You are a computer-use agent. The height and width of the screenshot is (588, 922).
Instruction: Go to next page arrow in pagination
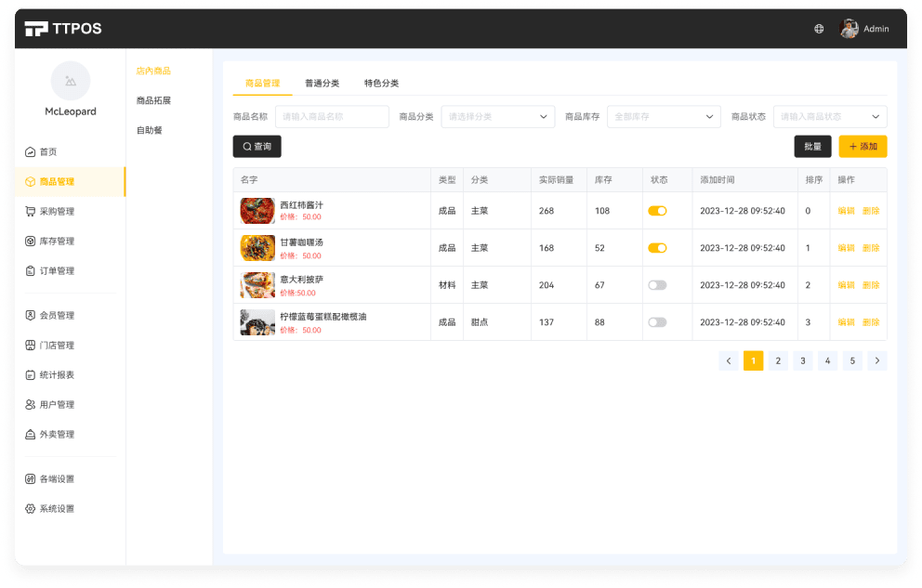(877, 361)
